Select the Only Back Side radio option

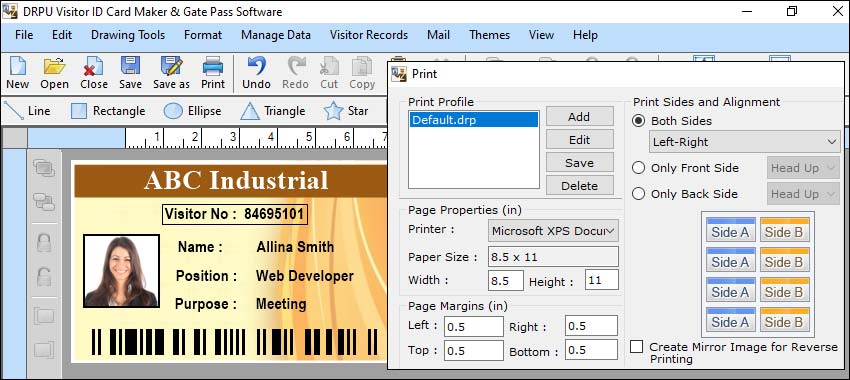[x=639, y=194]
